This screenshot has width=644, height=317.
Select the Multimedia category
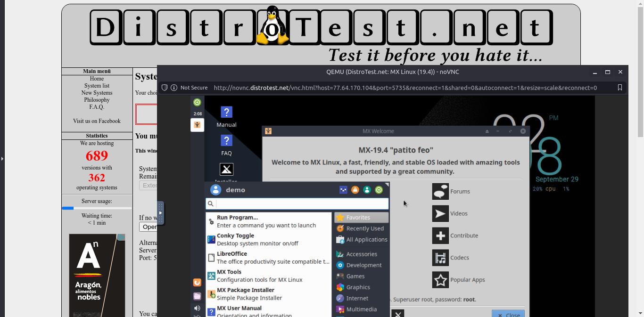tap(362, 309)
